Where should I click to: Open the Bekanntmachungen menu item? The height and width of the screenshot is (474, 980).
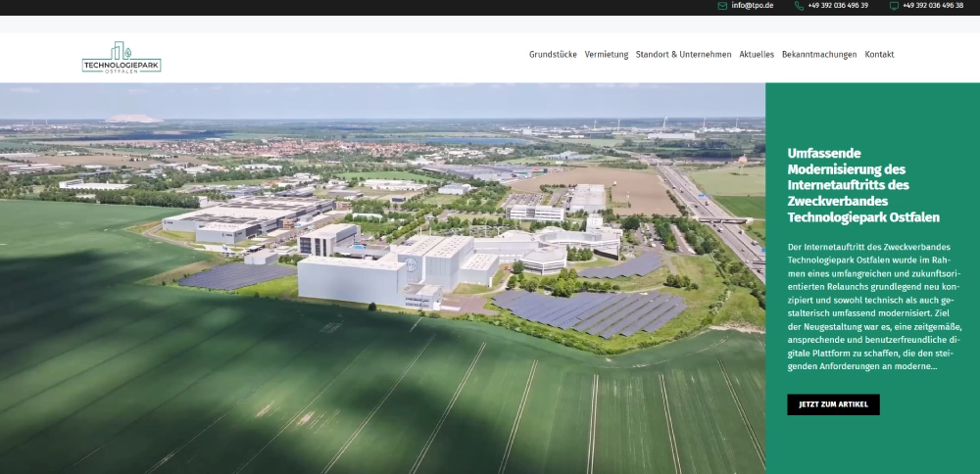pos(819,54)
